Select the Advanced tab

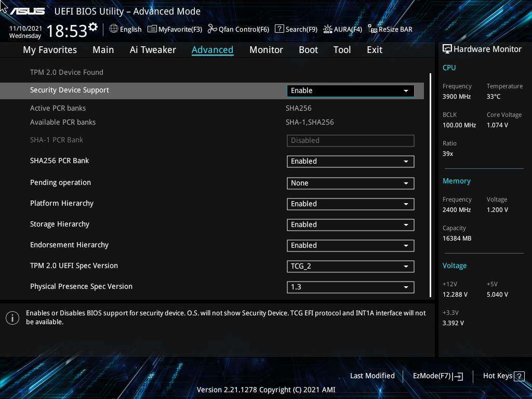[212, 50]
